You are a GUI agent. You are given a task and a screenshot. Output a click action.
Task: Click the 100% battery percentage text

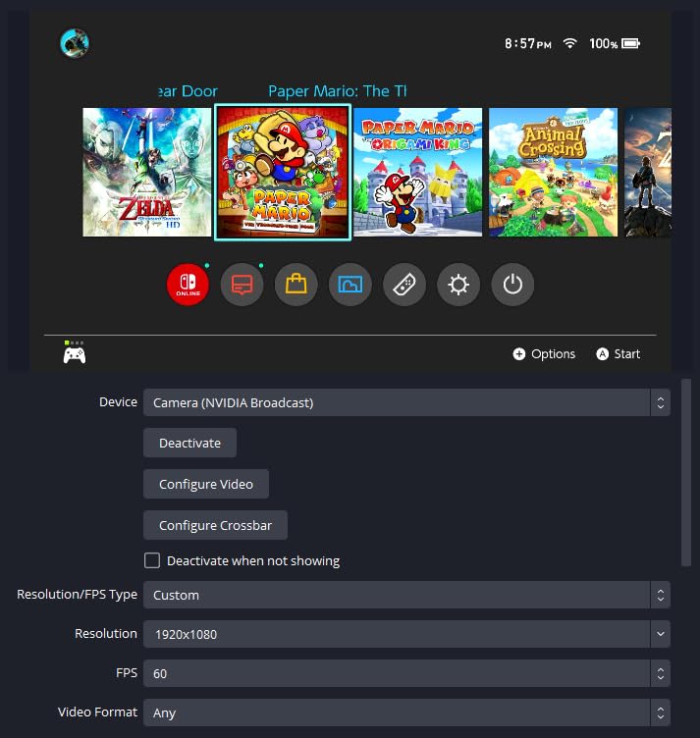[x=604, y=44]
